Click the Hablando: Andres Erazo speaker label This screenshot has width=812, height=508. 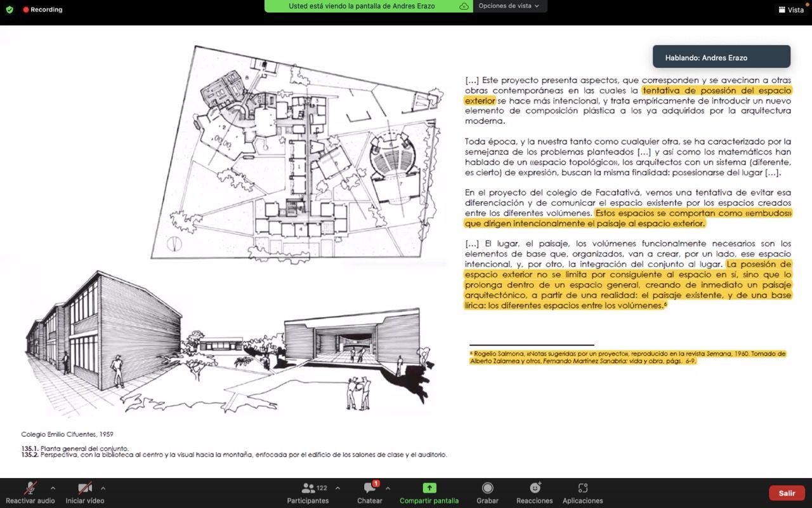(721, 57)
